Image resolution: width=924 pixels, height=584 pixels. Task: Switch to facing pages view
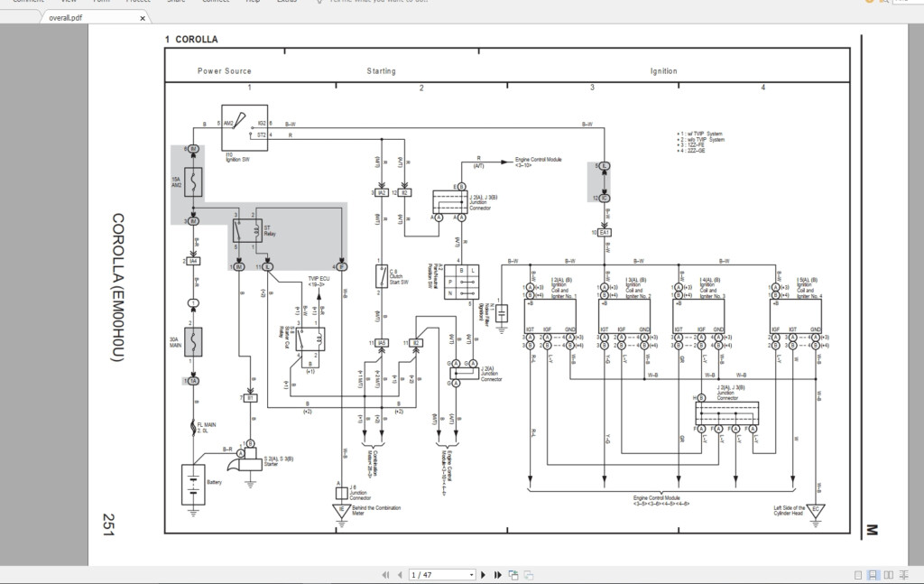[x=889, y=575]
